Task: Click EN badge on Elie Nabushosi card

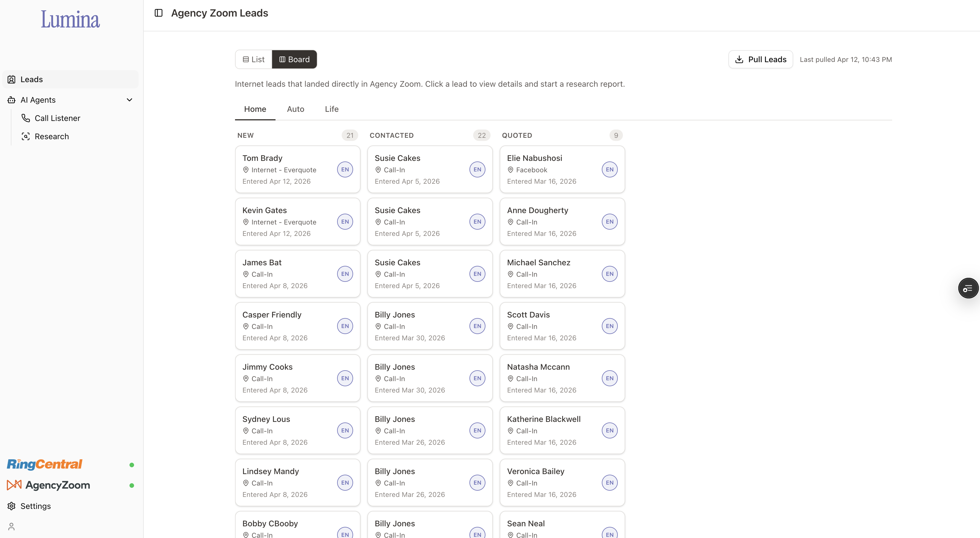Action: coord(610,169)
